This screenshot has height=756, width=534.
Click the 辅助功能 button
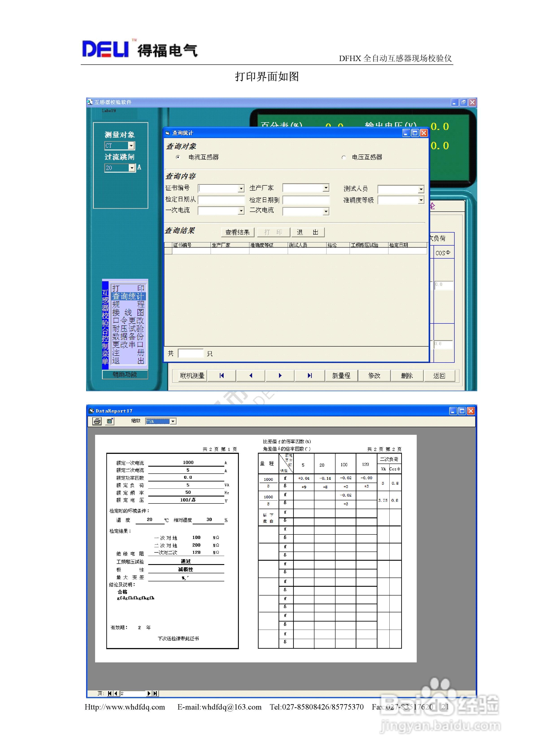point(125,374)
